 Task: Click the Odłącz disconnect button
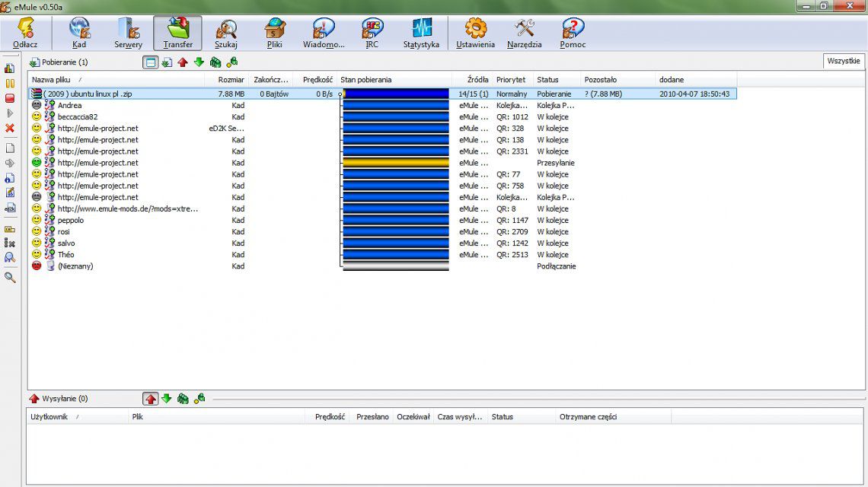point(25,33)
